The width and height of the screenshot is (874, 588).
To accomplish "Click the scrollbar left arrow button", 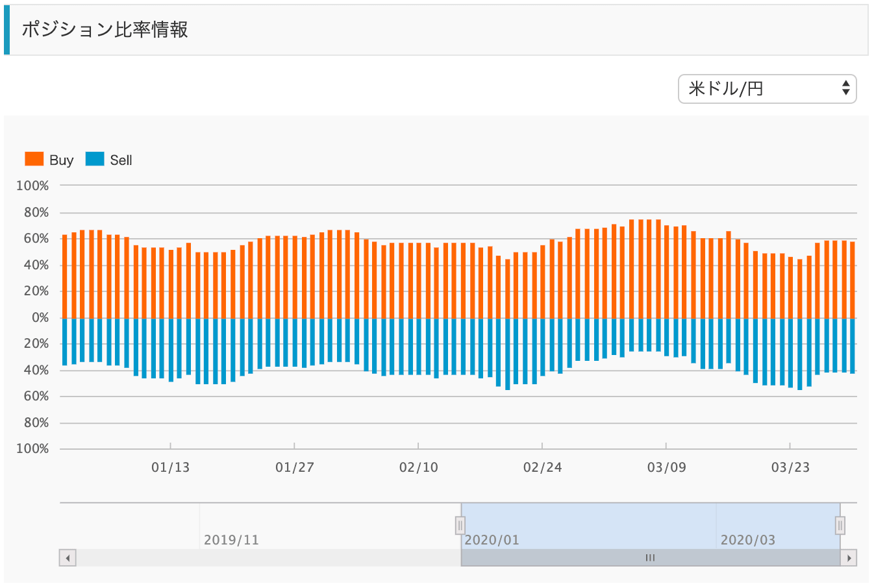I will pos(68,557).
